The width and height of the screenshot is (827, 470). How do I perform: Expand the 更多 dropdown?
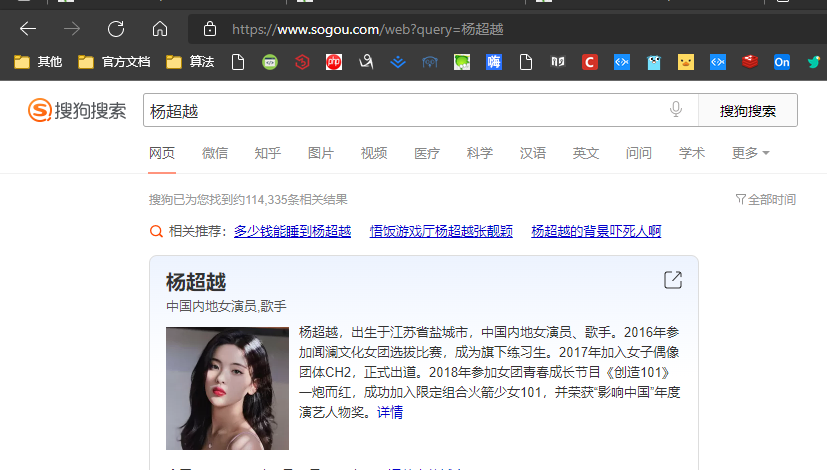click(750, 153)
